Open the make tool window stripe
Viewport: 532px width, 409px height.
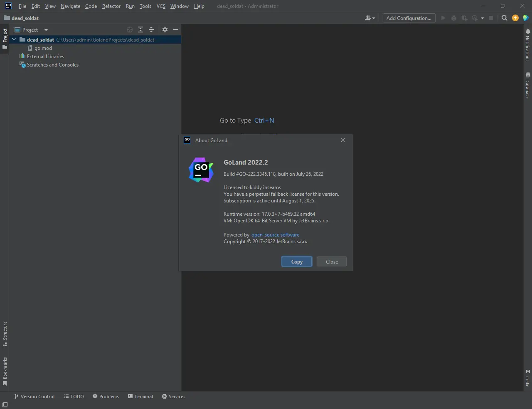pos(528,378)
